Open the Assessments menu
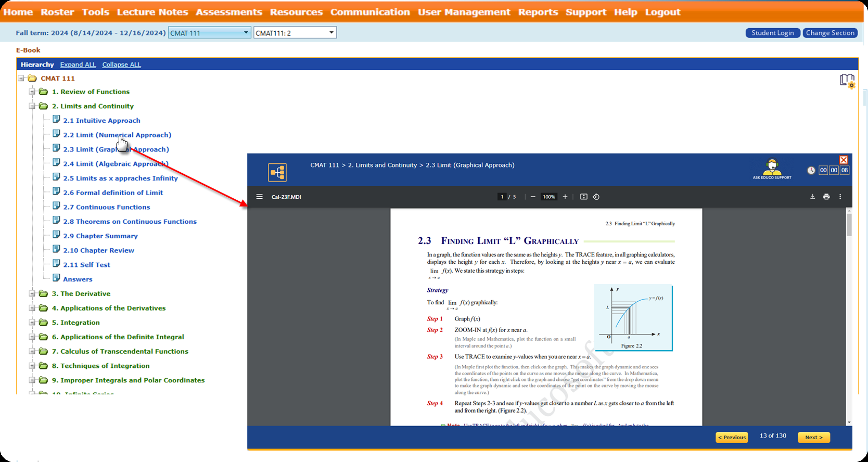 (229, 12)
